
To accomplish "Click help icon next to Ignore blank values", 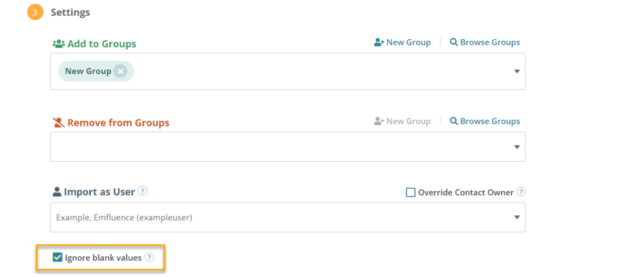I will click(149, 257).
